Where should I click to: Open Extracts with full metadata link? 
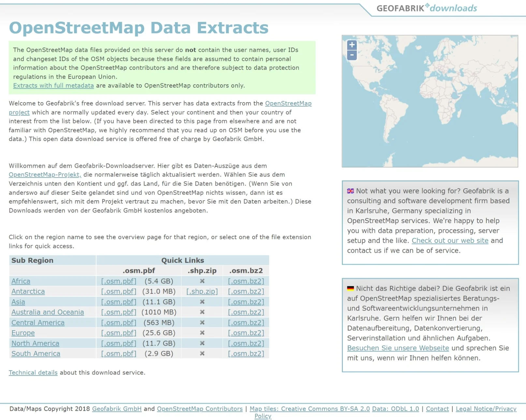point(53,86)
